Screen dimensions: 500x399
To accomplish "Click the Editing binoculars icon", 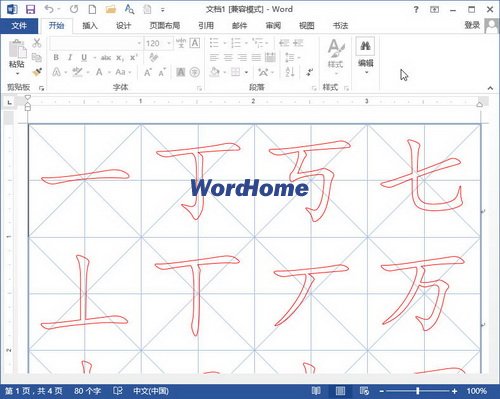I will pyautogui.click(x=366, y=46).
